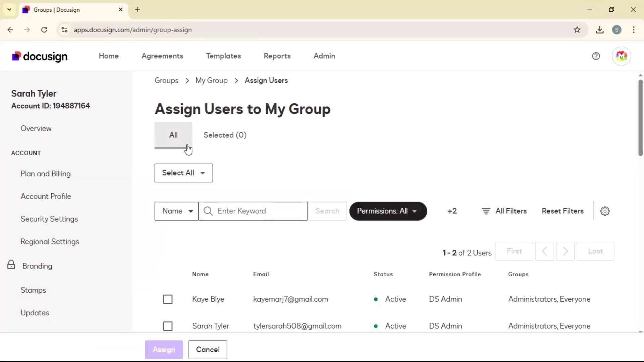Screen dimensions: 644x362
Task: Open Updates in sidebar
Action: [35, 313]
